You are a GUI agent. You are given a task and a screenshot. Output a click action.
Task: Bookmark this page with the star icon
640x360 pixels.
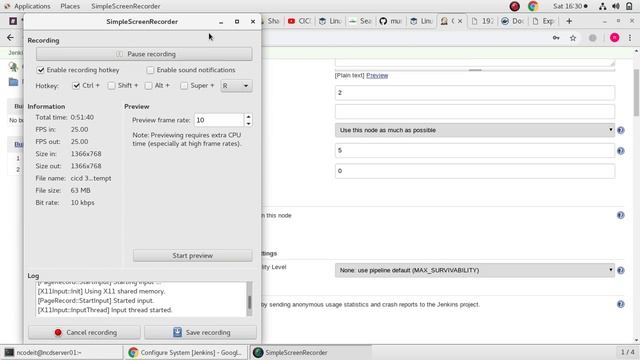pos(573,38)
